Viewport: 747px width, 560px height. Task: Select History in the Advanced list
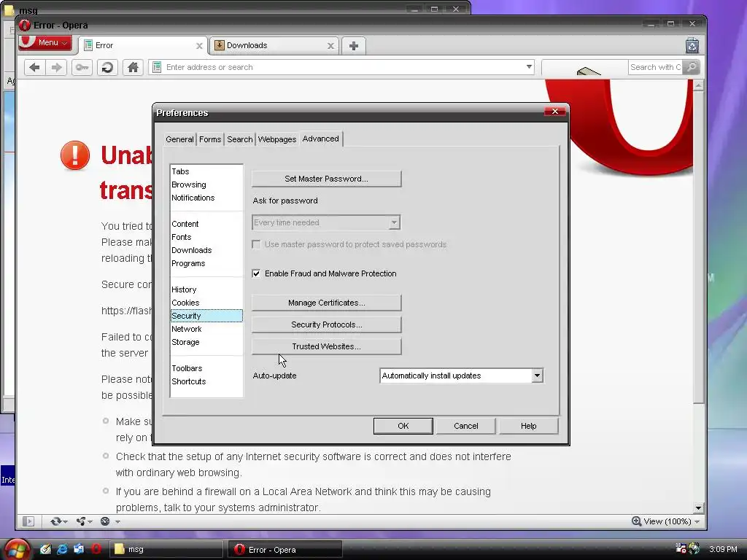206,289
